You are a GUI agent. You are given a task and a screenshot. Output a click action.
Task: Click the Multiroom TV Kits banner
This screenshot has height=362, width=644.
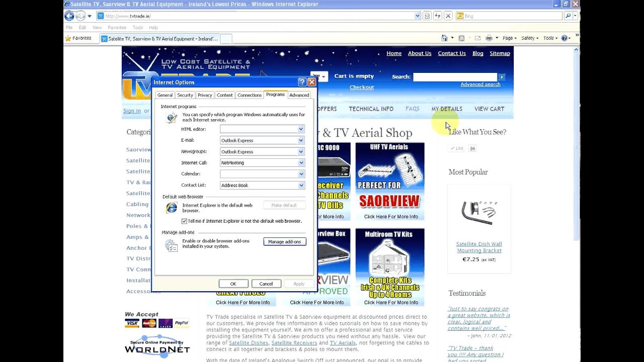(x=390, y=267)
